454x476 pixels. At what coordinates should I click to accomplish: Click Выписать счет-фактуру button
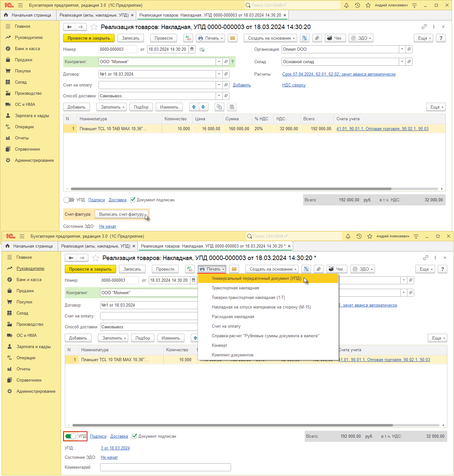coord(122,214)
